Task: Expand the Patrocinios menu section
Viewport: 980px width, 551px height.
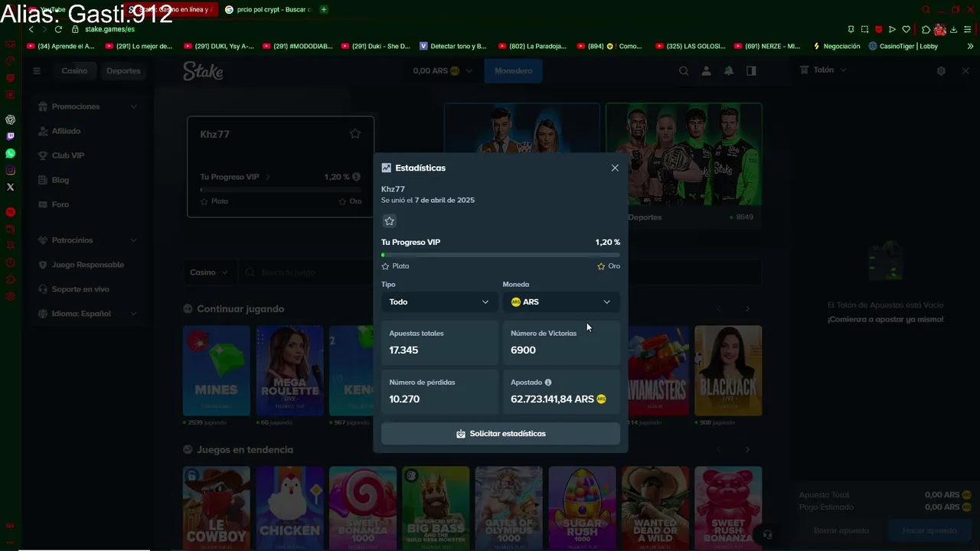Action: coord(88,240)
